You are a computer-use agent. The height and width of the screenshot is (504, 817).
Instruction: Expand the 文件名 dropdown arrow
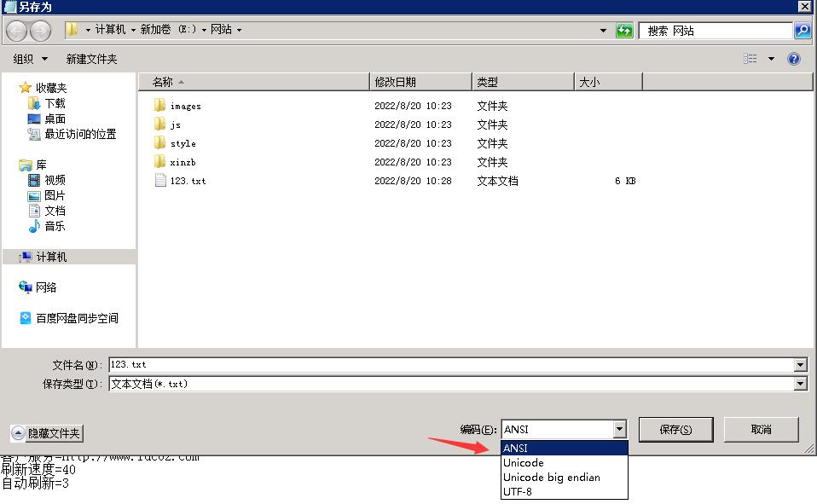pos(800,365)
